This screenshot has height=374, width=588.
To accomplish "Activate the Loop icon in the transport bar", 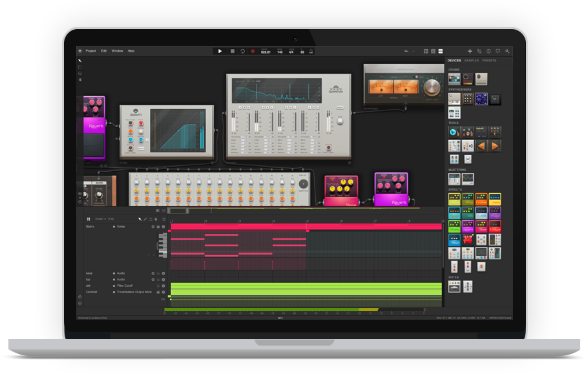I will [x=242, y=51].
